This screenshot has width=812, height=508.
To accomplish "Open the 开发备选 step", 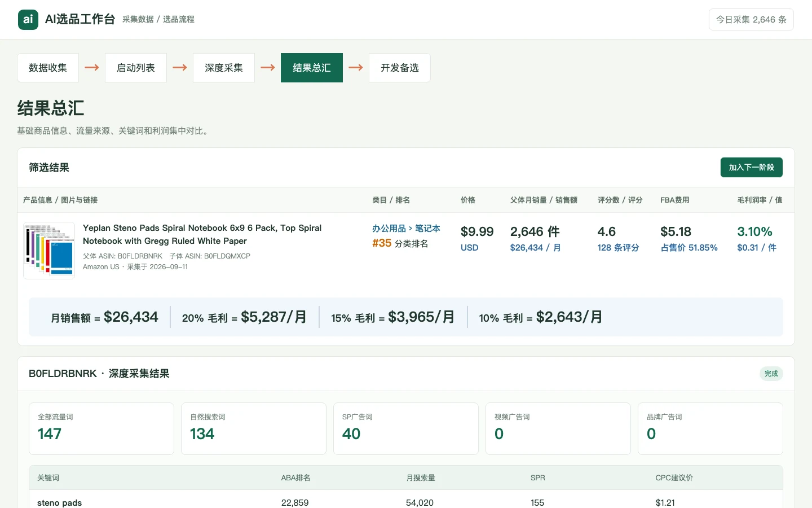I will coord(400,68).
